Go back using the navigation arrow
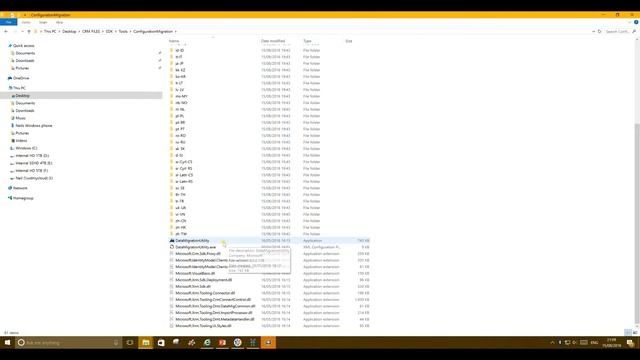 (6, 31)
